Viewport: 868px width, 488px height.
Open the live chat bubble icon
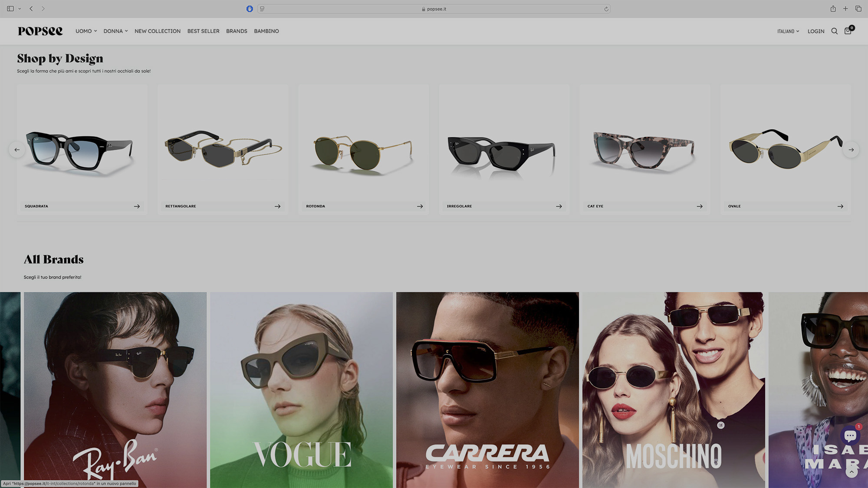850,436
